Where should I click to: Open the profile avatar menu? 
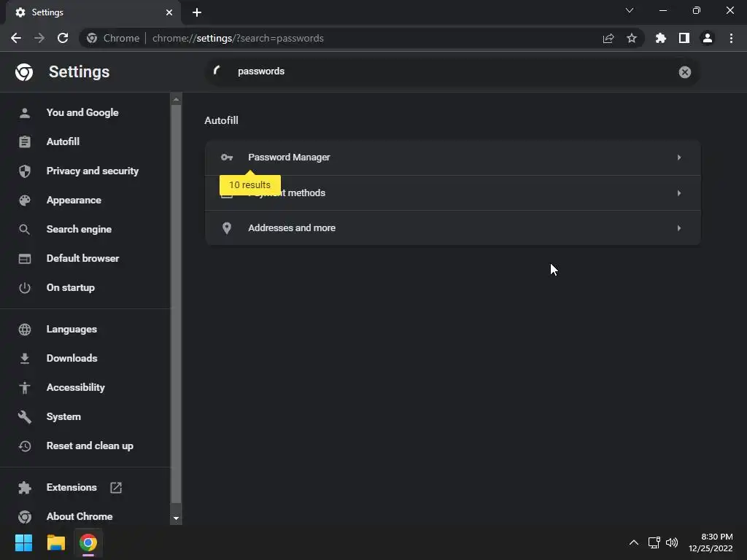tap(708, 38)
